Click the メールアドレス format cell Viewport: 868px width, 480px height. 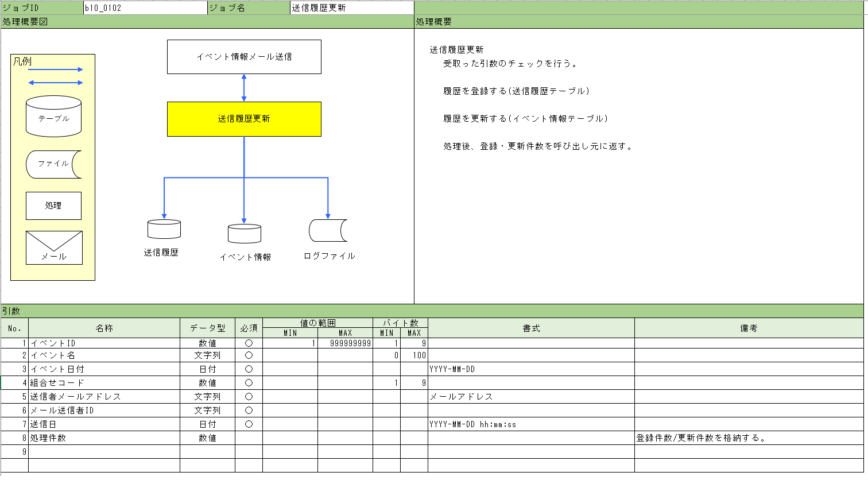pyautogui.click(x=532, y=397)
